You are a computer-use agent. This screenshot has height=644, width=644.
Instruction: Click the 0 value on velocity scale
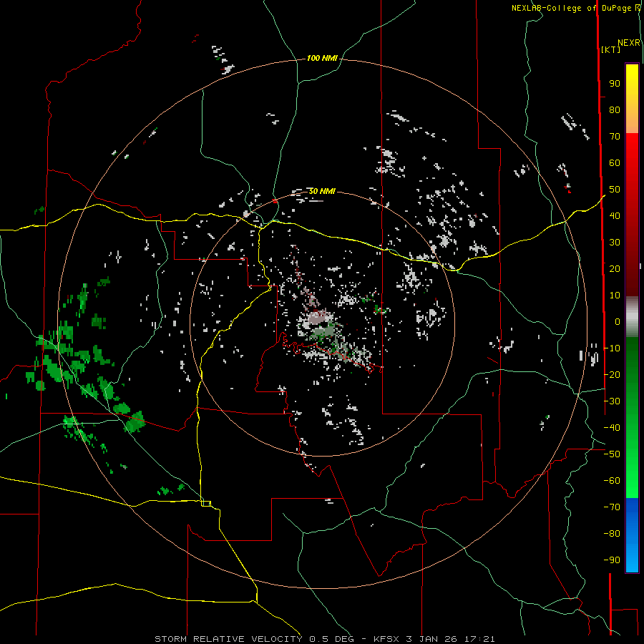tap(618, 322)
